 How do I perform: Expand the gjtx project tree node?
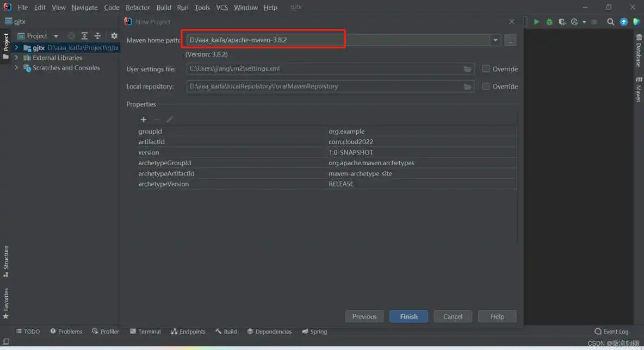16,48
